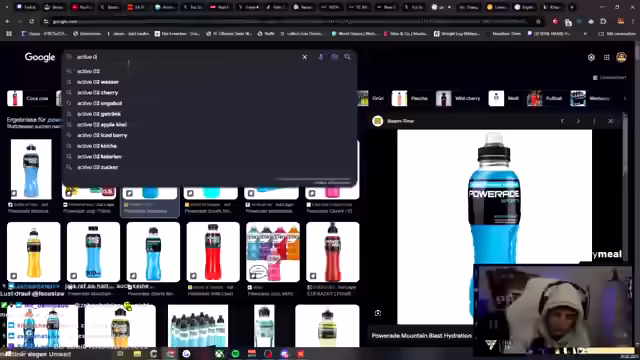This screenshot has width=640, height=360.
Task: Open thumbnail of many blue bottles pack
Action: [x=198, y=326]
